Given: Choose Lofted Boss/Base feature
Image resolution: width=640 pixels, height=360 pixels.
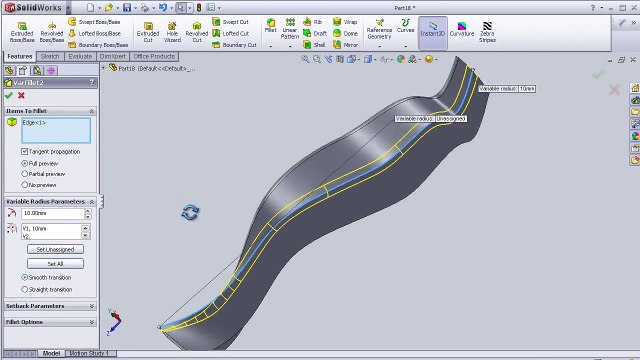Looking at the screenshot, I should (x=94, y=33).
